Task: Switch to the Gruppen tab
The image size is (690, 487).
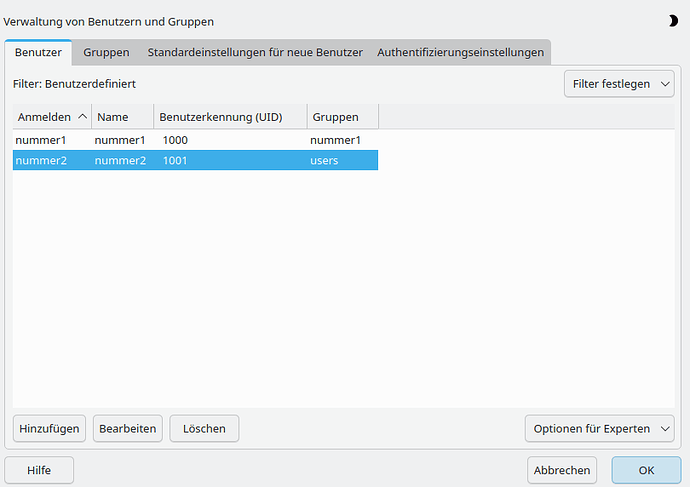Action: click(x=106, y=52)
